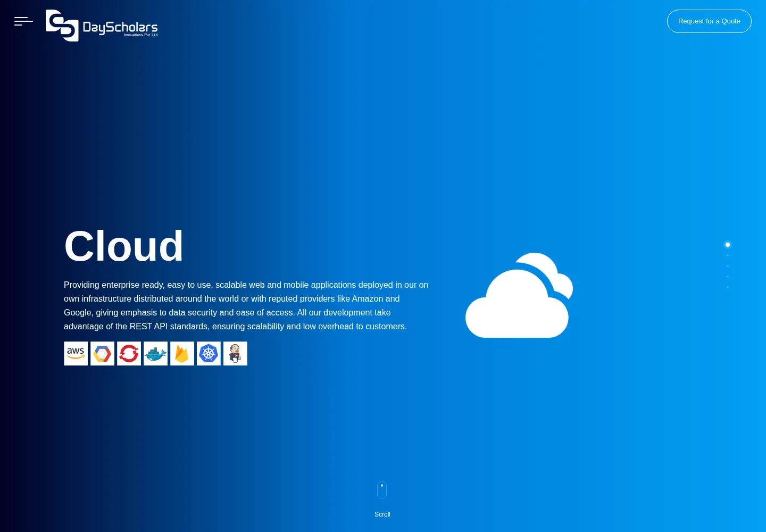Click the red OpenShift icon

[129, 353]
